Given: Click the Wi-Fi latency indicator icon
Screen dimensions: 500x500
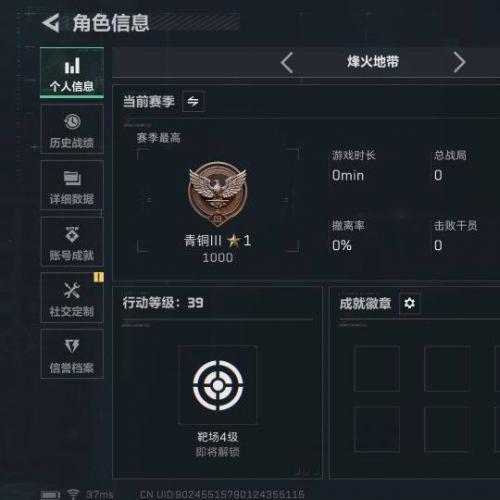Looking at the screenshot, I should tap(73, 494).
